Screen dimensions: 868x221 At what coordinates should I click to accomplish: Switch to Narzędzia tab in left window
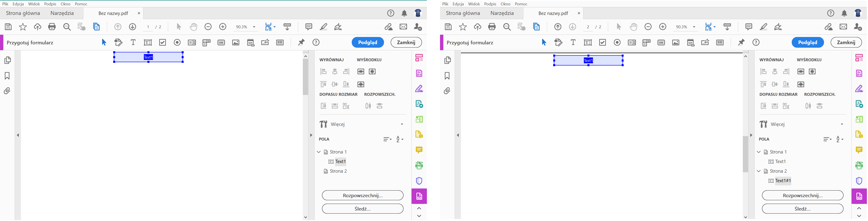click(x=62, y=14)
